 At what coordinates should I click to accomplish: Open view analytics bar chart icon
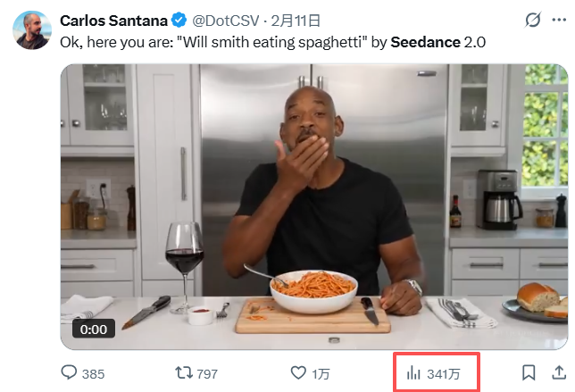point(413,373)
